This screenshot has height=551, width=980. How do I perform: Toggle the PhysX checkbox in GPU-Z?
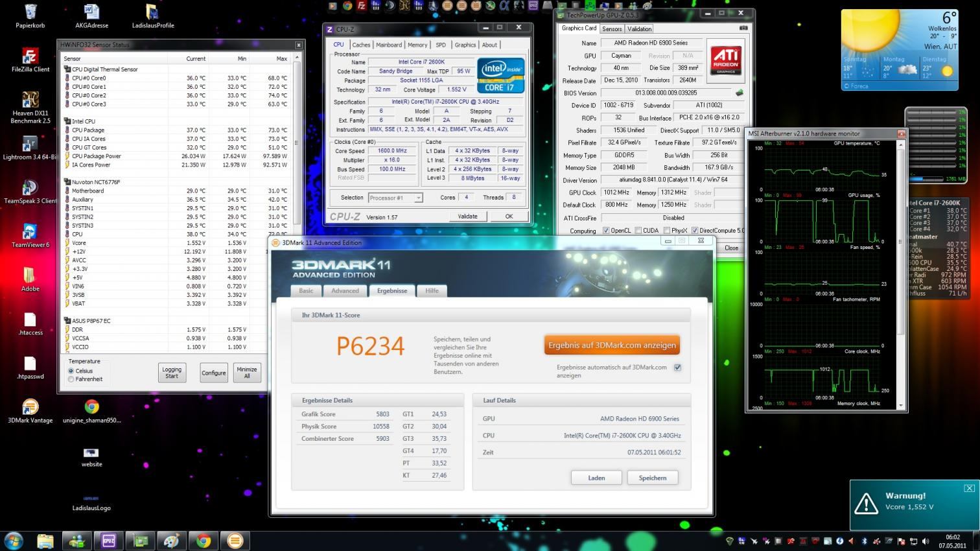point(666,230)
